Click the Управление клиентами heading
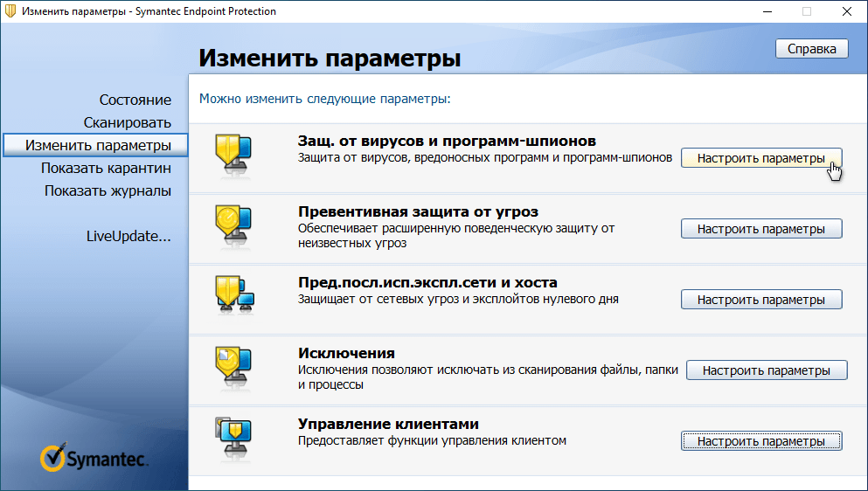Viewport: 868px width, 491px height. point(388,424)
